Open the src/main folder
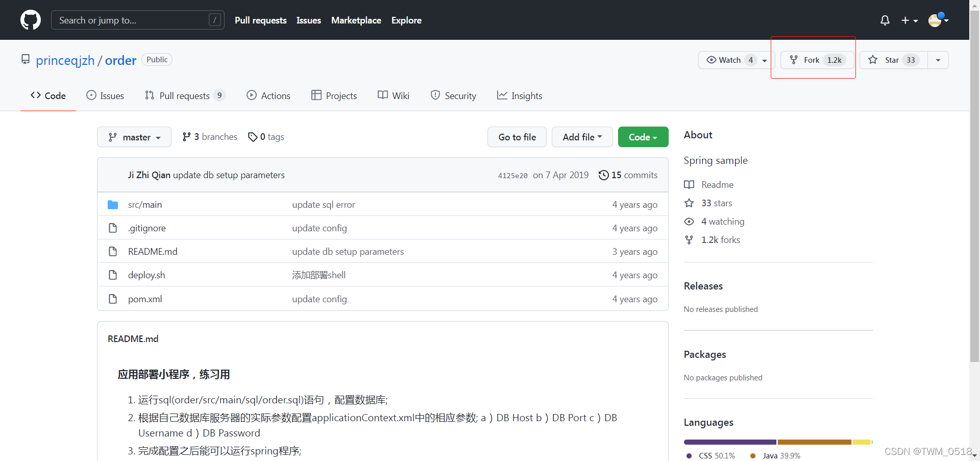The height and width of the screenshot is (461, 980). pos(145,205)
